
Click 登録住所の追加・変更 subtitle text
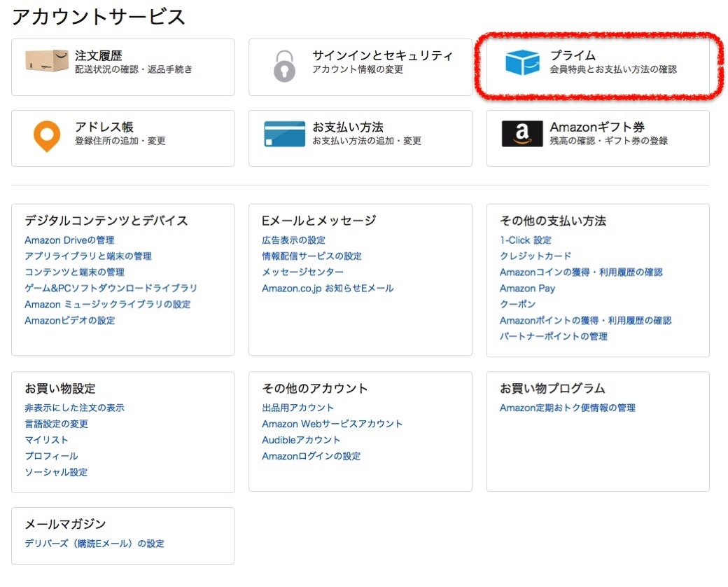click(120, 141)
